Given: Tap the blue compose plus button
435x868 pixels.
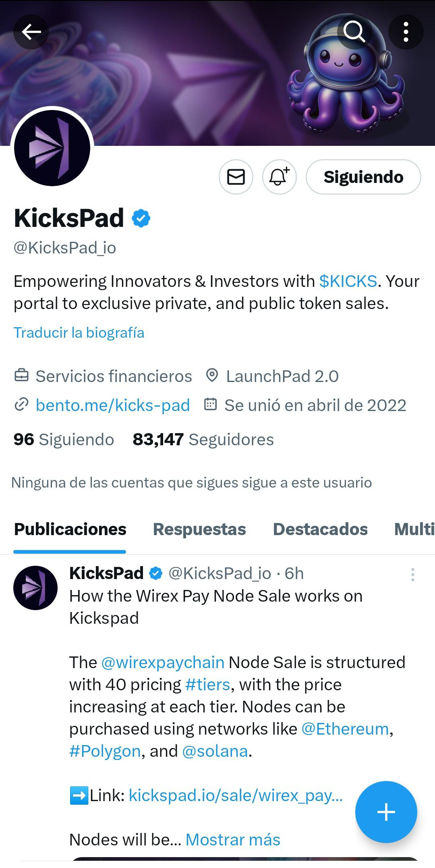Looking at the screenshot, I should point(386,812).
